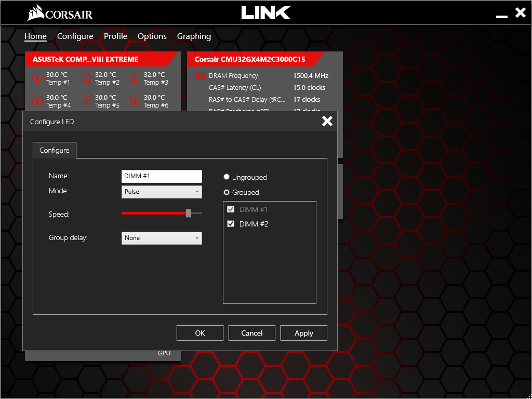The width and height of the screenshot is (532, 399).
Task: Toggle the DIMM #1 checkbox
Action: point(231,209)
